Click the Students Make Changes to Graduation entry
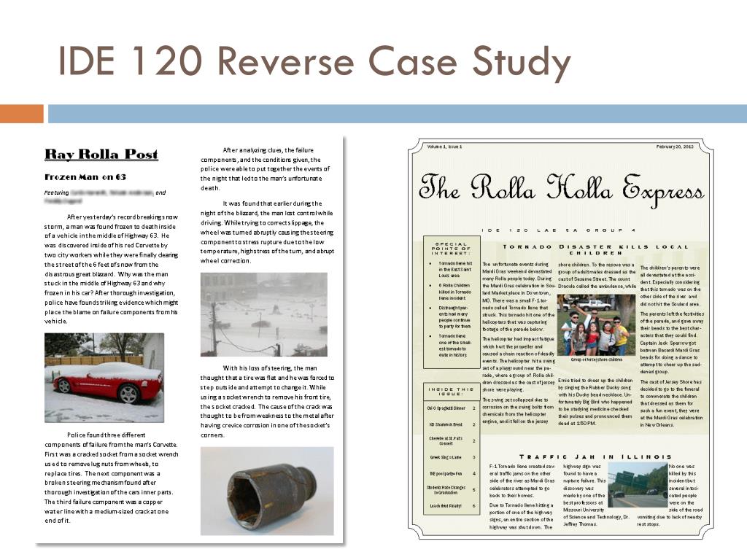The width and height of the screenshot is (747, 560). 451,490
